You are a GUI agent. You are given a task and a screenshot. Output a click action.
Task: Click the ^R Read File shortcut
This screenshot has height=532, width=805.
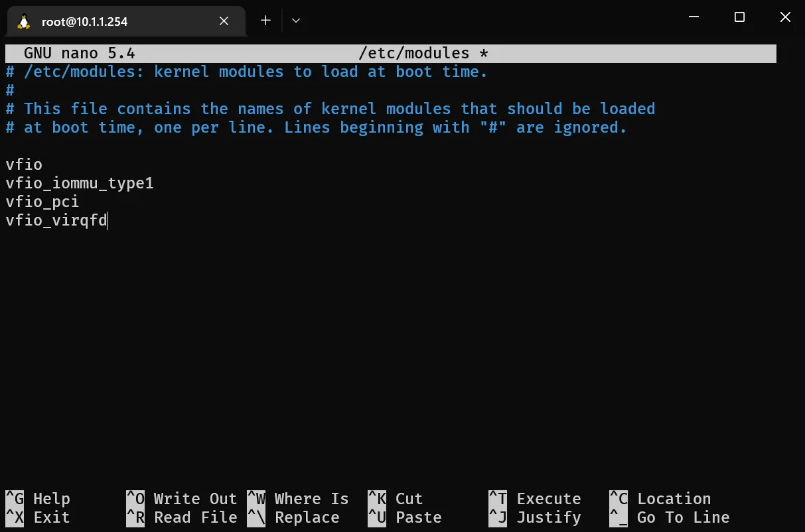[182, 517]
